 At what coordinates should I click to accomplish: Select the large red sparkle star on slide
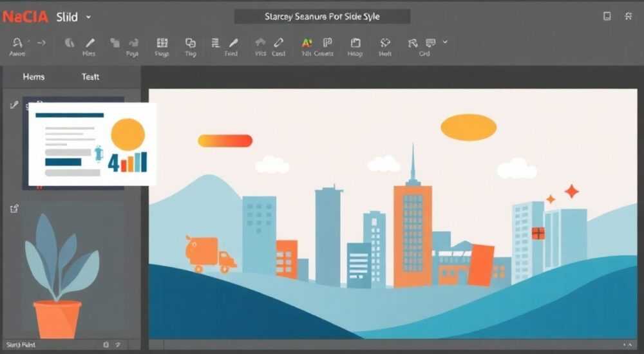571,191
